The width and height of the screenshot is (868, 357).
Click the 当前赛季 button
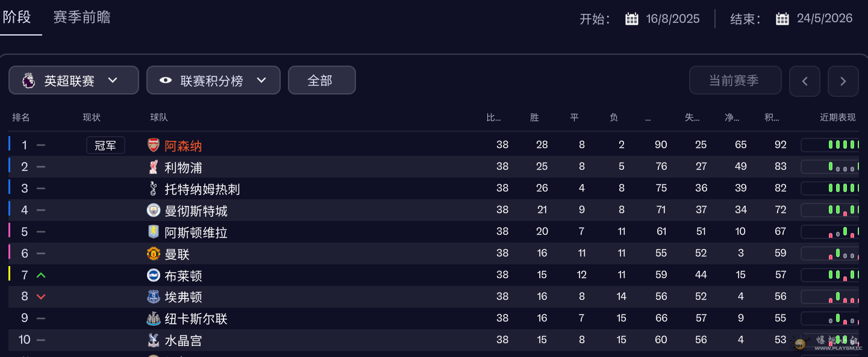[735, 79]
